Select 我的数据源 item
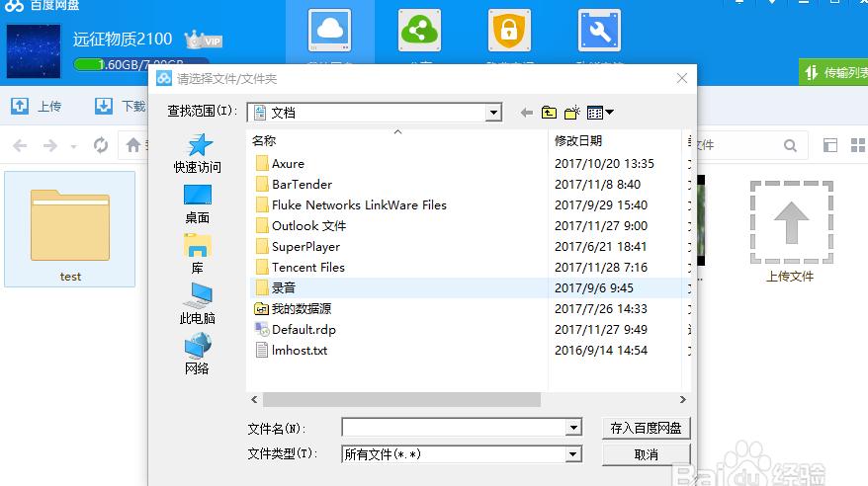This screenshot has height=486, width=868. tap(293, 308)
